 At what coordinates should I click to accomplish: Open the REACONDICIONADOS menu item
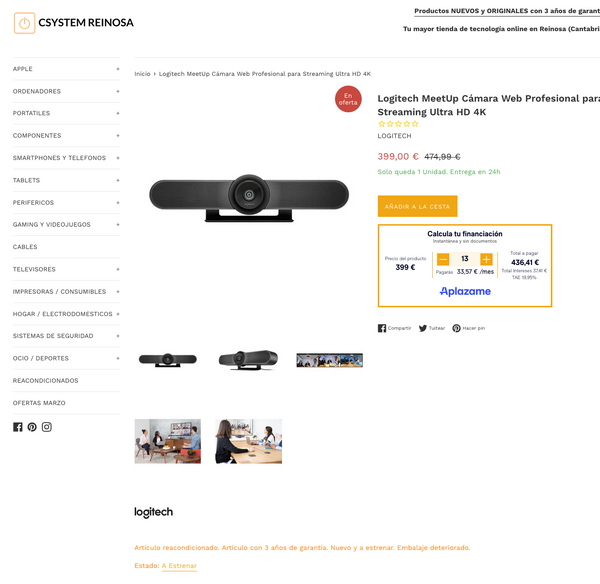point(46,380)
